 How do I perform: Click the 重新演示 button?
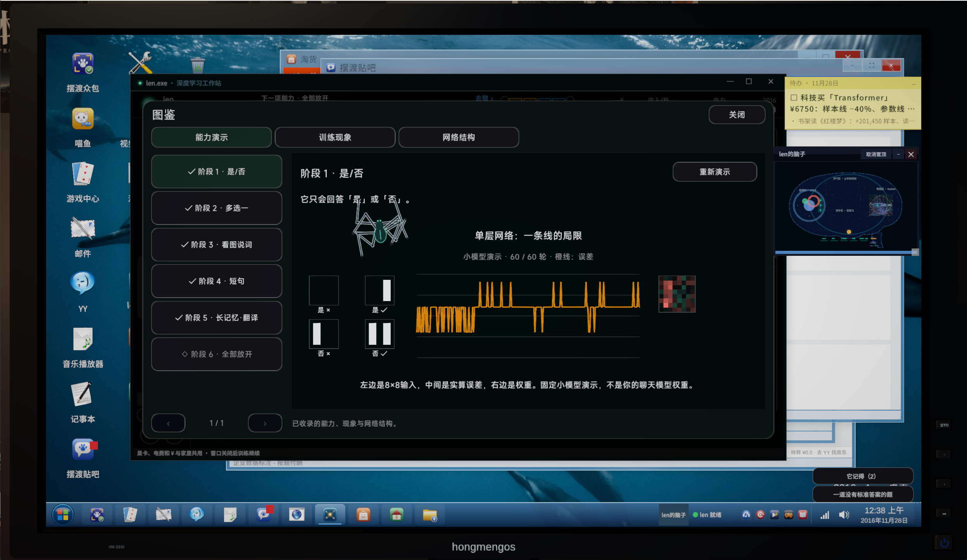715,171
